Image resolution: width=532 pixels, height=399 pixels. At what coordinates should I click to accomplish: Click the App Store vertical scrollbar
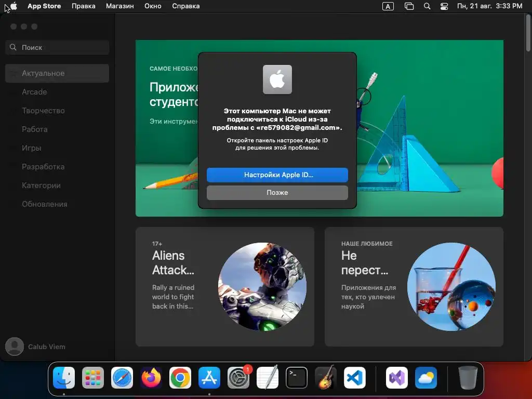(528, 34)
